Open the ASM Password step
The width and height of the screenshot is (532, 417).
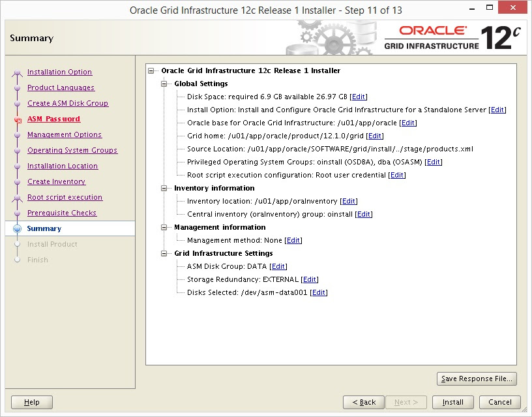pyautogui.click(x=53, y=119)
